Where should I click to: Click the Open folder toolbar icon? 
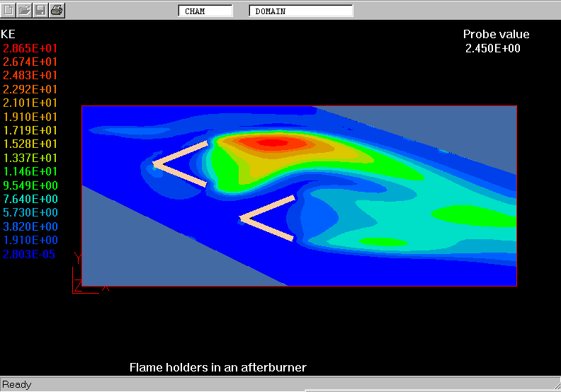24,10
